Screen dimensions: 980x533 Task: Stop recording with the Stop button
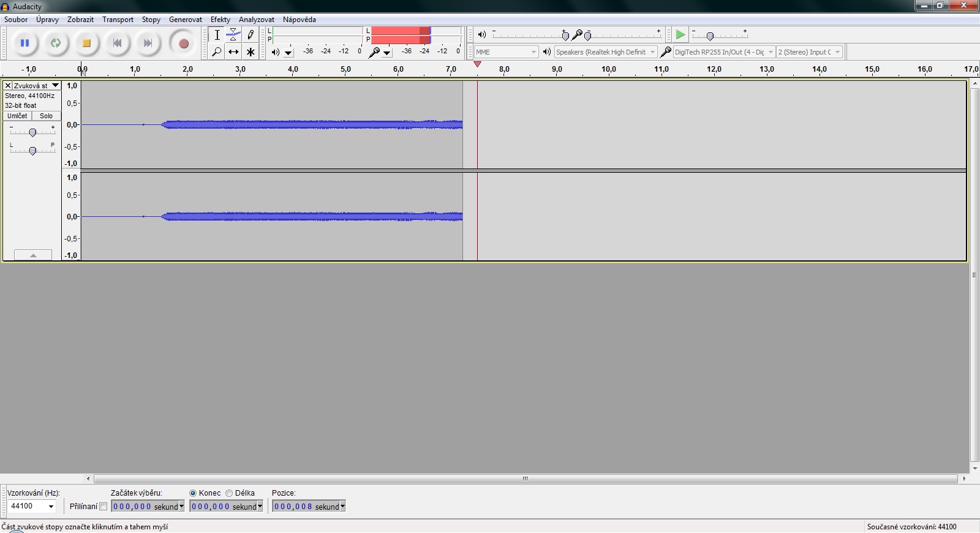tap(86, 43)
